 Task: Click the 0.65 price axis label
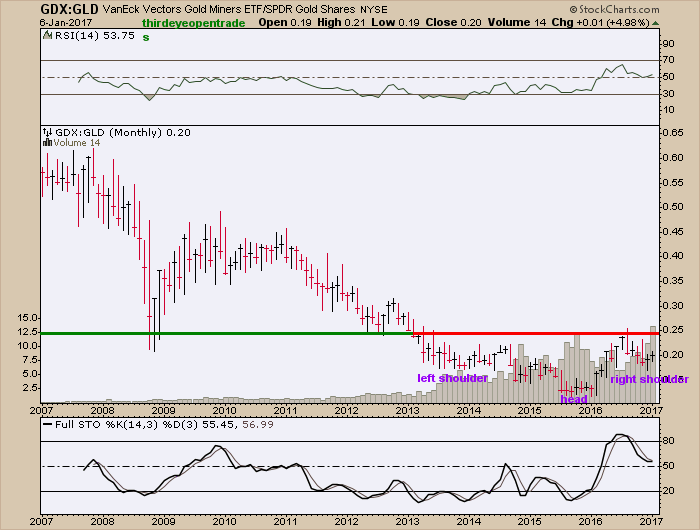pyautogui.click(x=673, y=133)
